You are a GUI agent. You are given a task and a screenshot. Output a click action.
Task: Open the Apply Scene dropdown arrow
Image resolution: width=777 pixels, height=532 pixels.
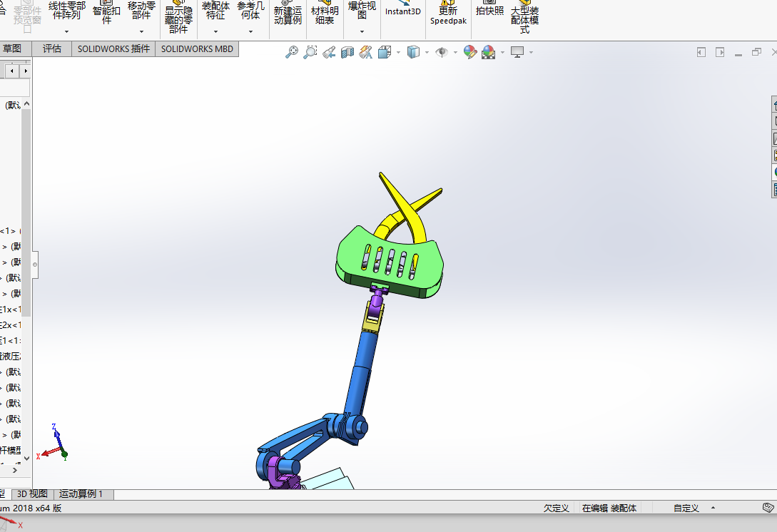point(502,53)
